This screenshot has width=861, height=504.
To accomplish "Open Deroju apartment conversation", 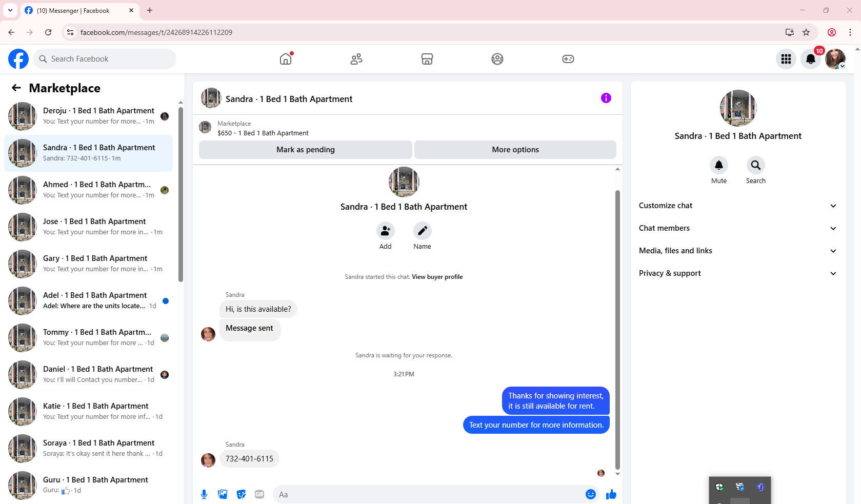I will 88,116.
